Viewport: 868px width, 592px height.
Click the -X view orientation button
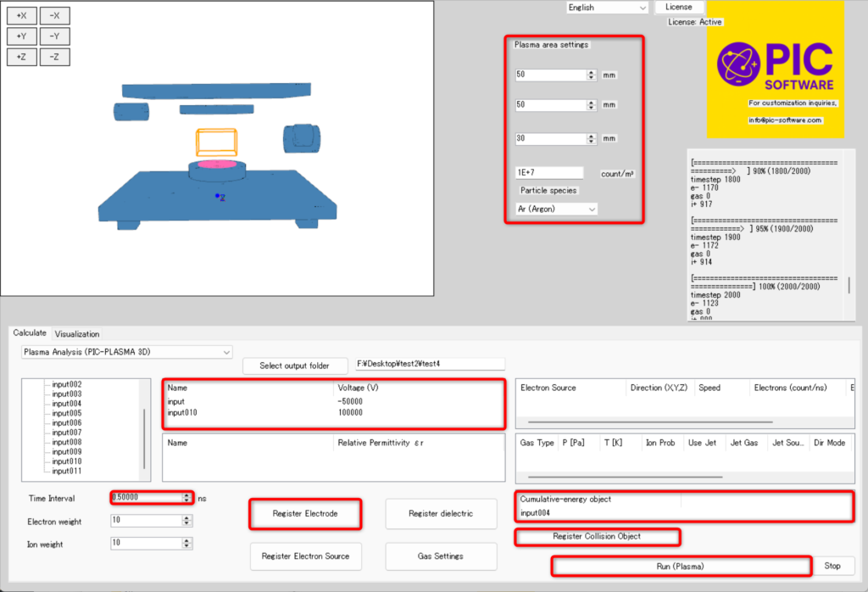click(54, 15)
